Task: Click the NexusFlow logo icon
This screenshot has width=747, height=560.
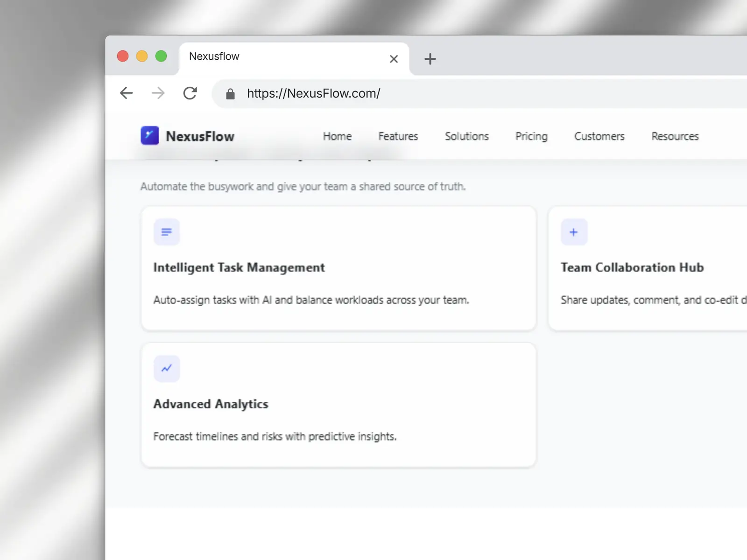Action: tap(149, 136)
